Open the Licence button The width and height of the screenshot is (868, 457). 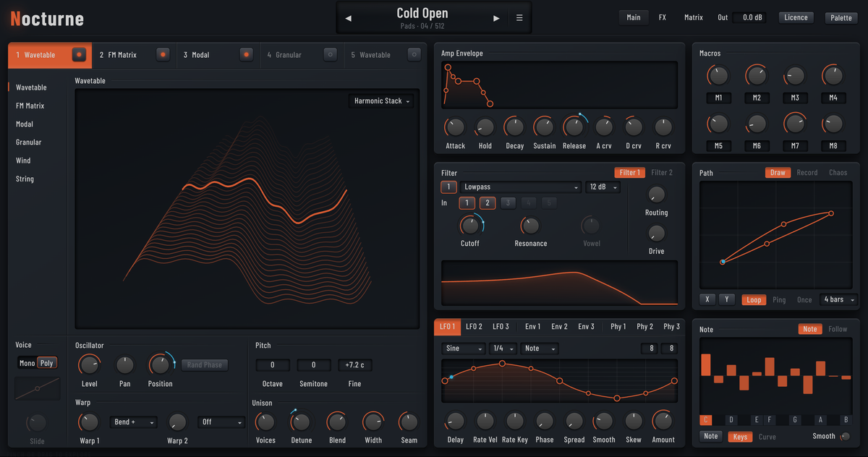coord(796,17)
